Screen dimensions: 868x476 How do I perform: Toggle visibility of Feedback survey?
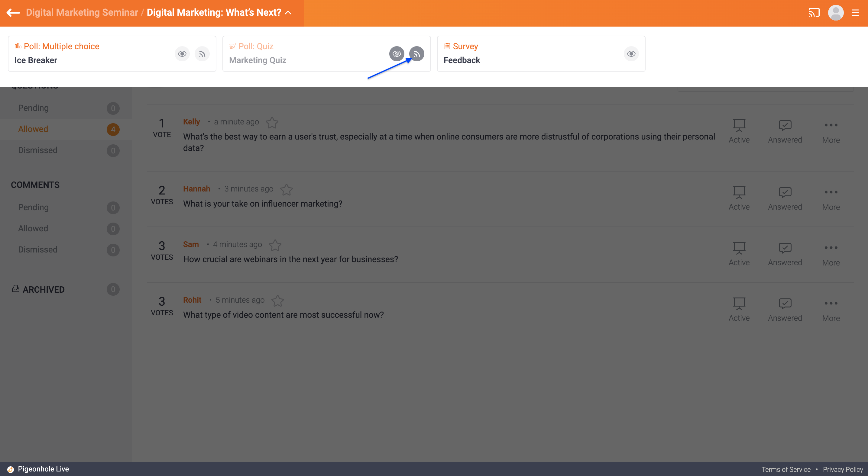click(631, 54)
